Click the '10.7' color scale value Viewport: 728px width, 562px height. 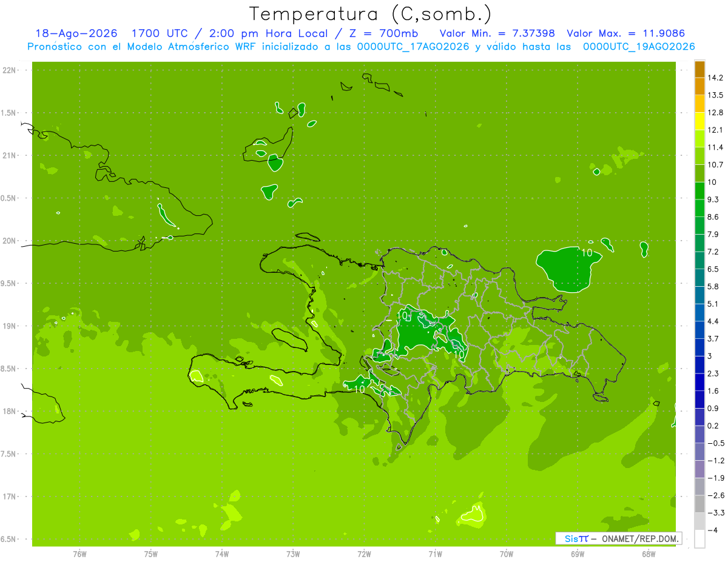715,164
